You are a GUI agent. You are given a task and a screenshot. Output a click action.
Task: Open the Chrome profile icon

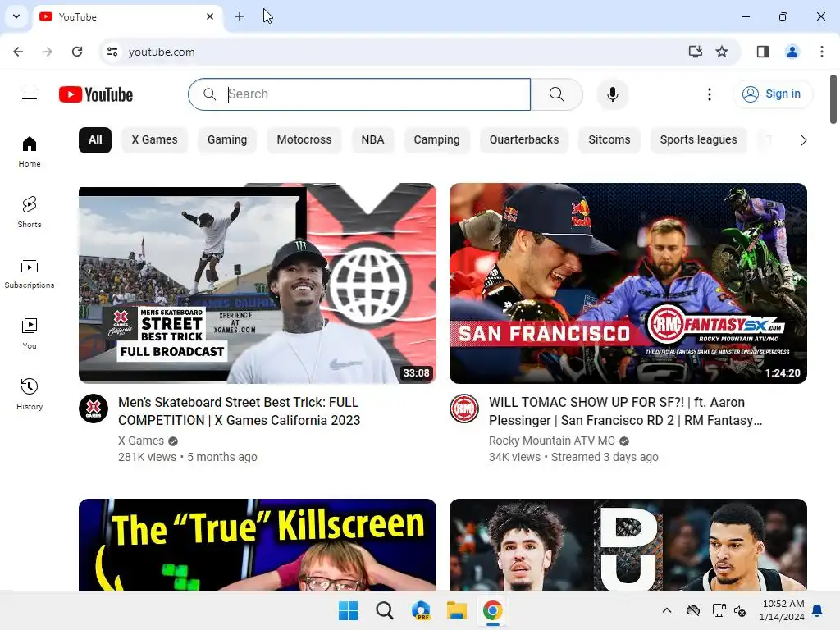(x=792, y=52)
